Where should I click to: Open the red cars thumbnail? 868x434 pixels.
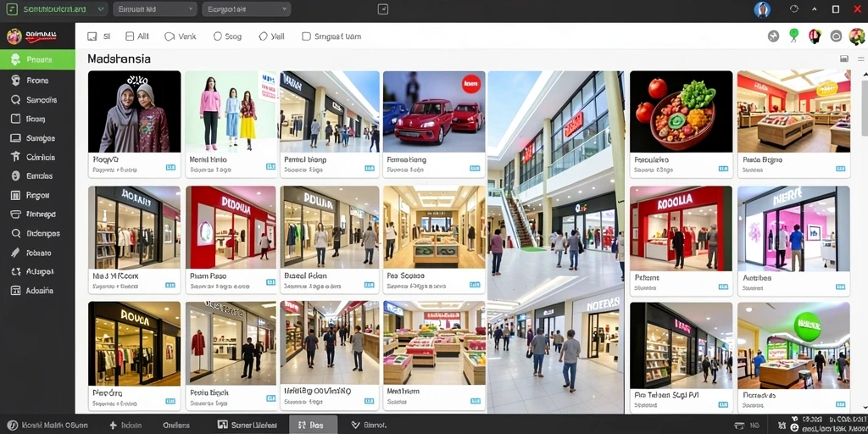coord(434,111)
